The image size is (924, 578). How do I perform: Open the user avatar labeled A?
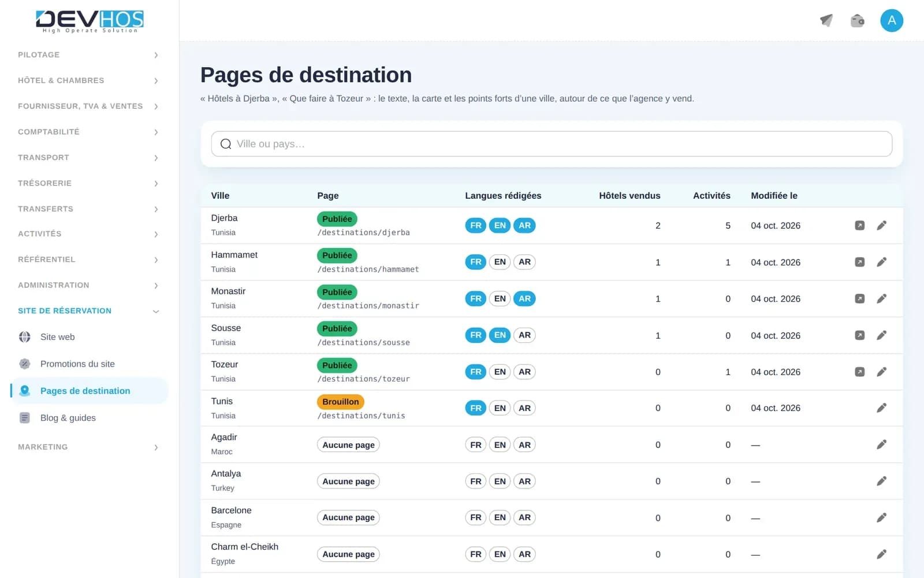click(892, 21)
